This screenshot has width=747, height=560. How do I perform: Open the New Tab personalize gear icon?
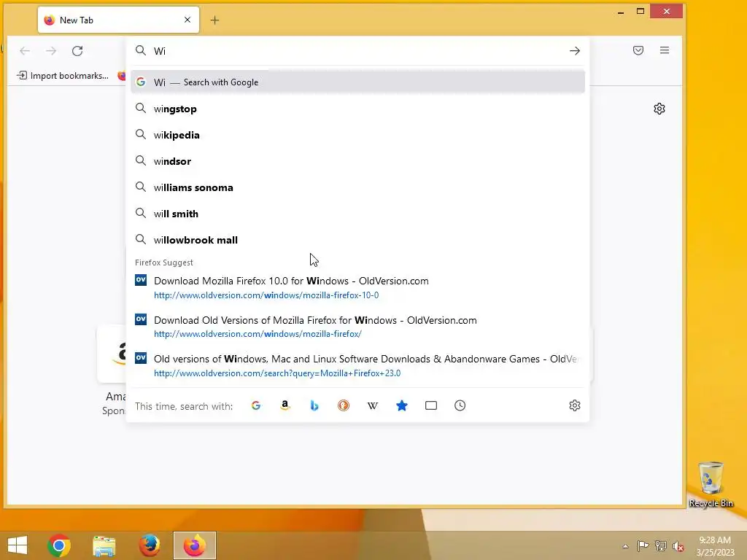coord(659,109)
